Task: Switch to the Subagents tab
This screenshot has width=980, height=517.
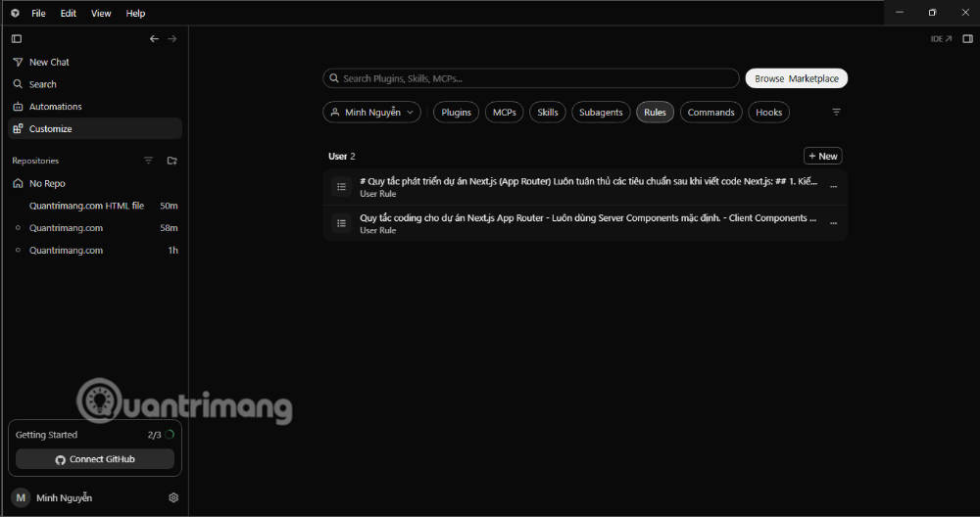Action: (601, 113)
